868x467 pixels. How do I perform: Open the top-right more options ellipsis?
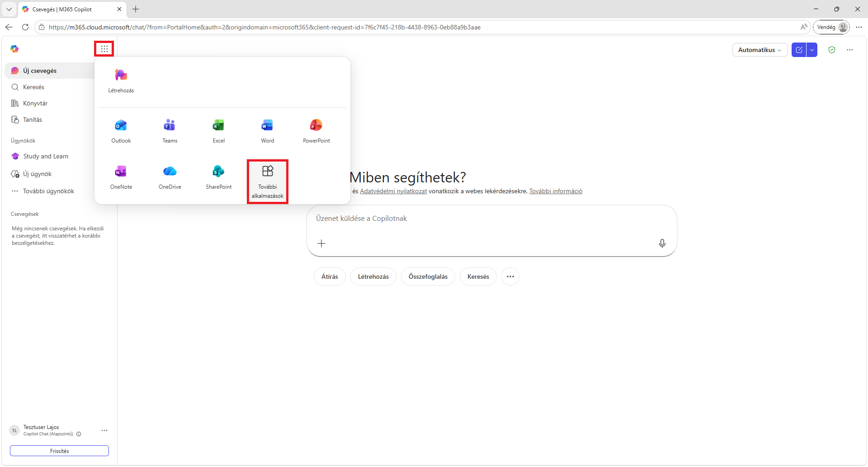pos(850,50)
